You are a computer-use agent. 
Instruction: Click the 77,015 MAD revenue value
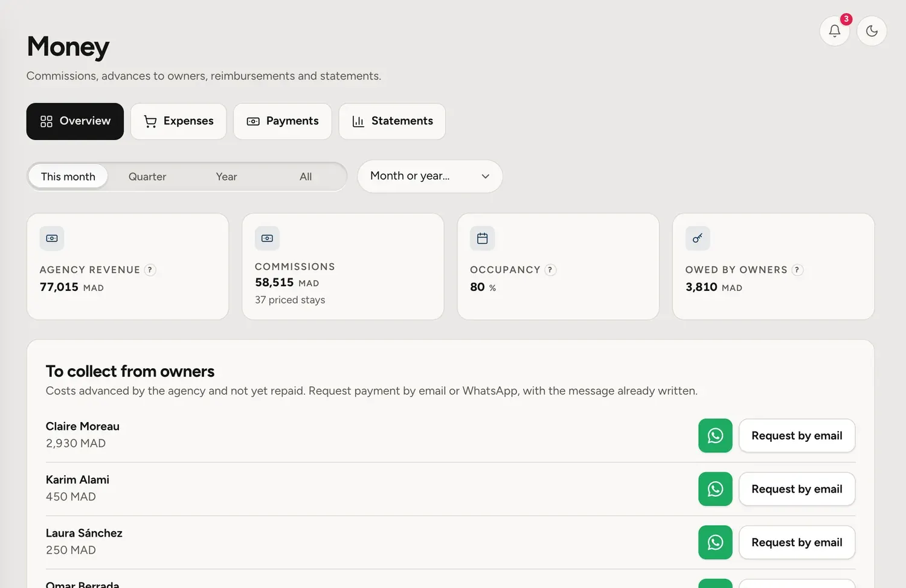pos(72,287)
